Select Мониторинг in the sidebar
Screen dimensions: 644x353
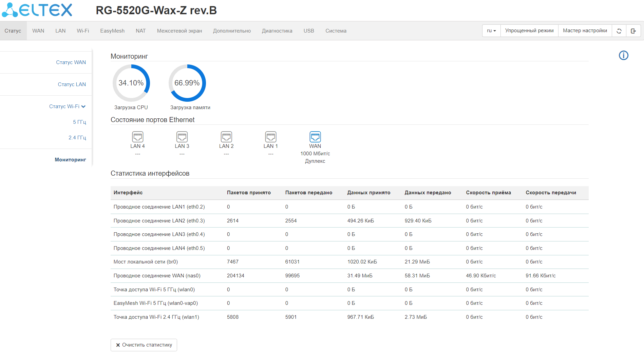point(70,160)
